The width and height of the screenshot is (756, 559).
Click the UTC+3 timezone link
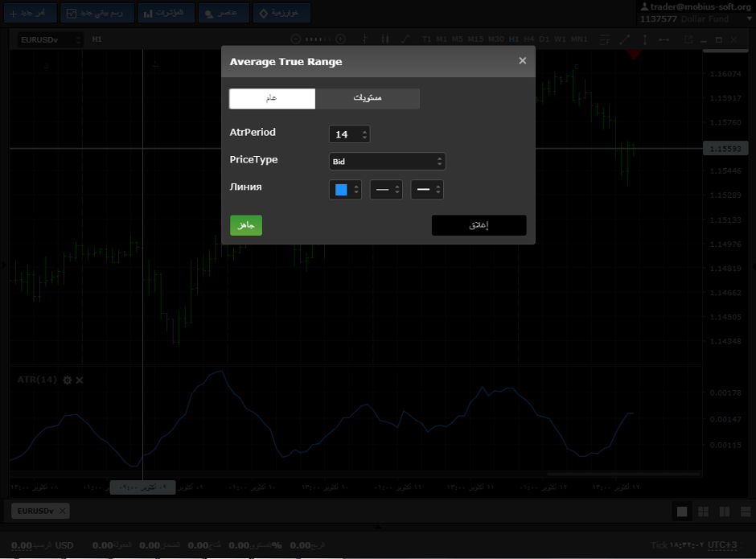point(722,545)
